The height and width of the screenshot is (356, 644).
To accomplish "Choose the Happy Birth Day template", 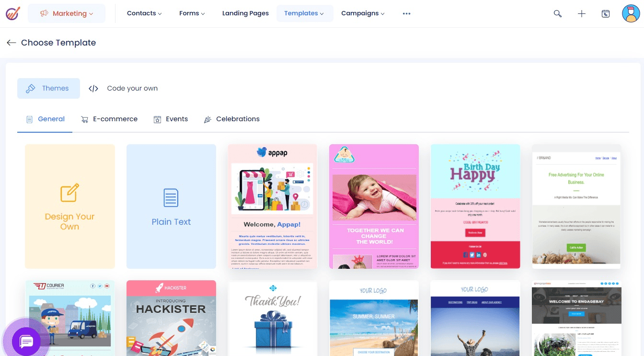I will [475, 207].
